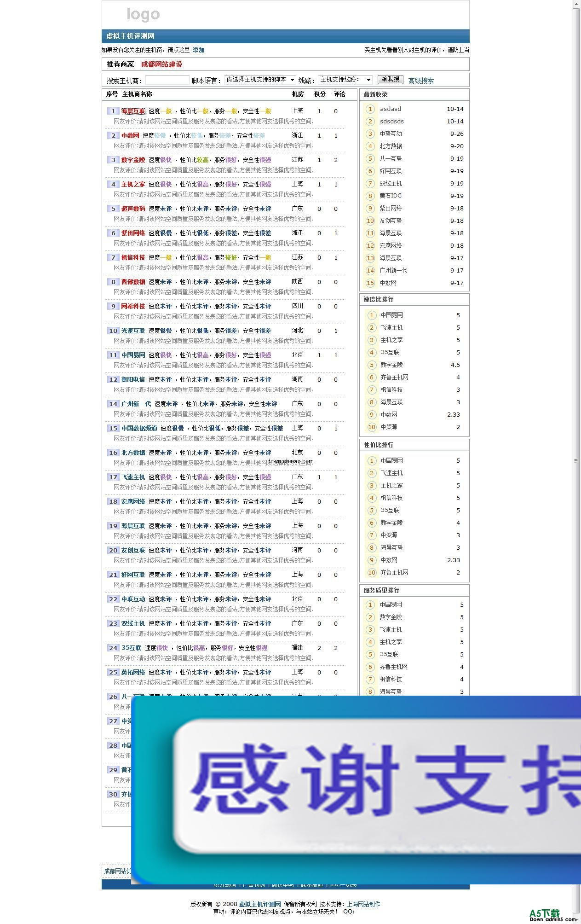Click the 感谢支持 floating banner
This screenshot has height=924, width=581.
click(x=356, y=790)
